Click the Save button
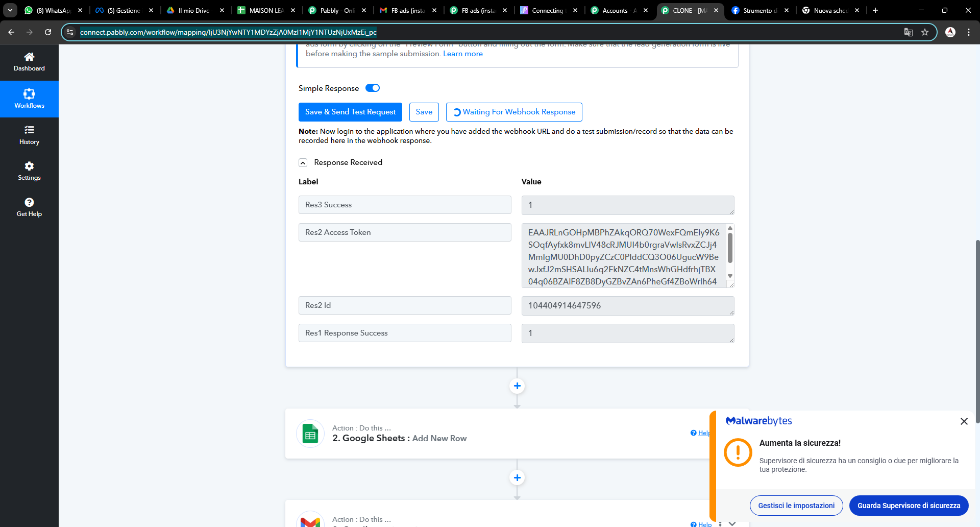The height and width of the screenshot is (527, 980). click(424, 112)
